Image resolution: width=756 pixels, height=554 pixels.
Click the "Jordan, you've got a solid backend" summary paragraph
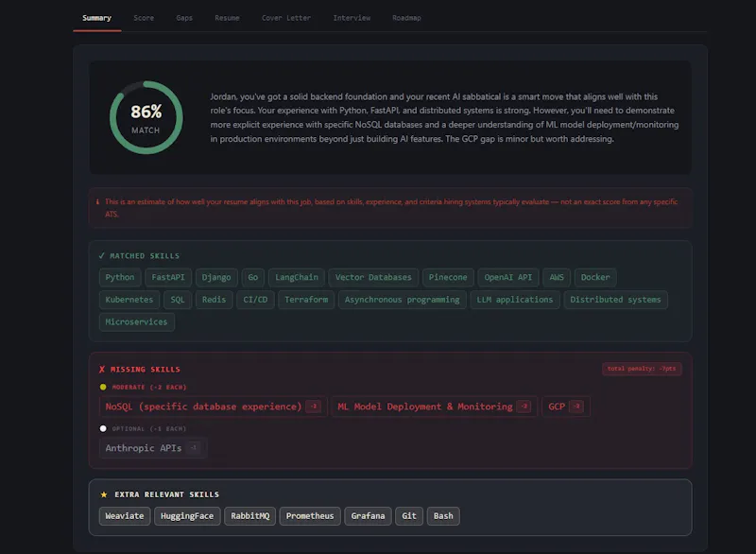(444, 117)
